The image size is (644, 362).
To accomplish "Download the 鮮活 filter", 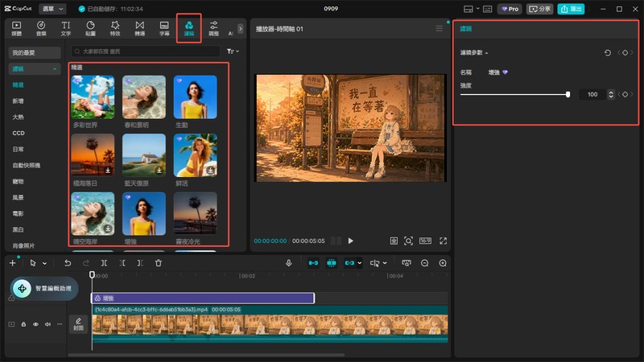I will point(210,170).
